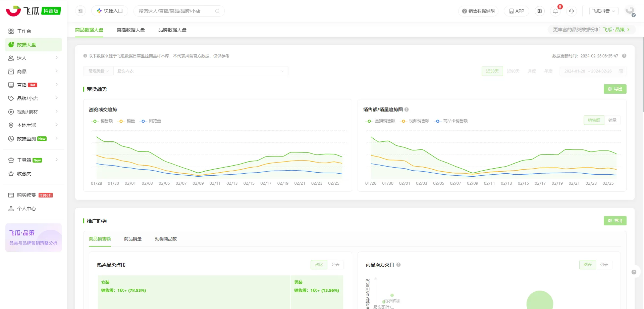Switch to 直播数据大盘 tab
Screen dimensions: 644x309
point(131,30)
